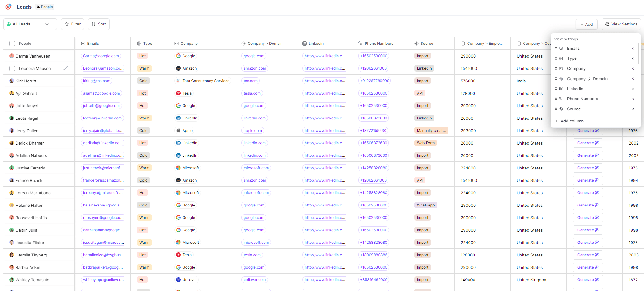Open the All Leads dropdown
The width and height of the screenshot is (644, 291).
[x=30, y=24]
